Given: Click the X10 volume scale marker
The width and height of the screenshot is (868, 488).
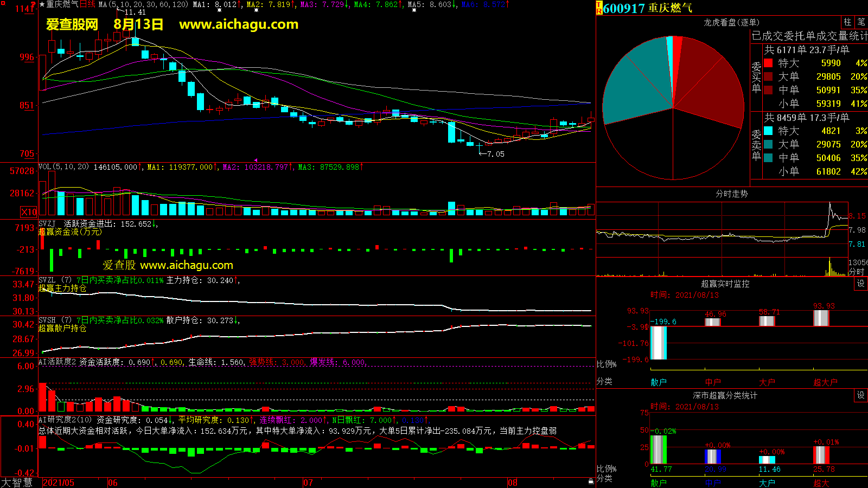Looking at the screenshot, I should (x=29, y=212).
